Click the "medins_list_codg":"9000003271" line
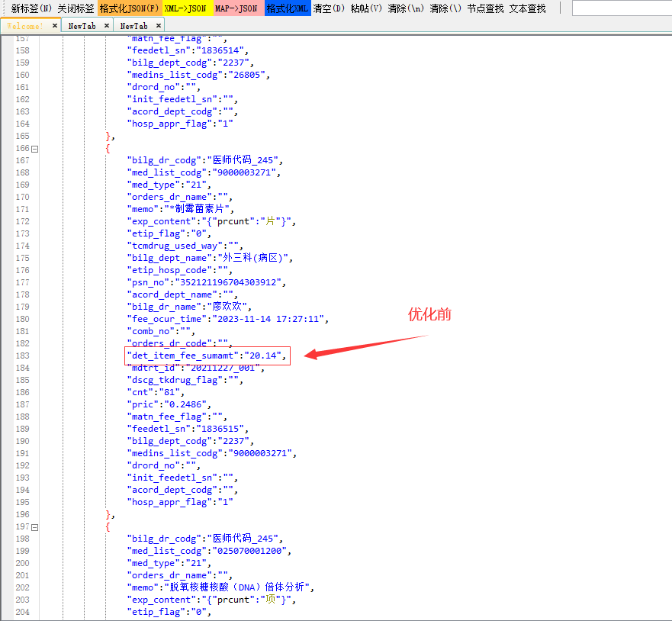This screenshot has height=621, width=672. click(212, 453)
